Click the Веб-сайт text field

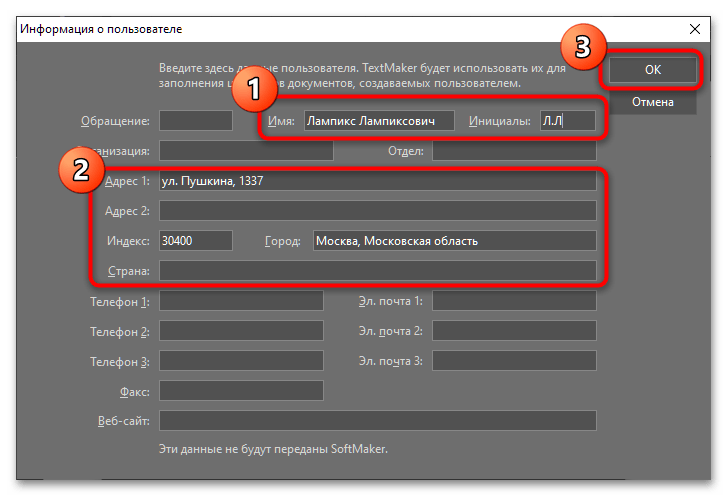point(377,421)
